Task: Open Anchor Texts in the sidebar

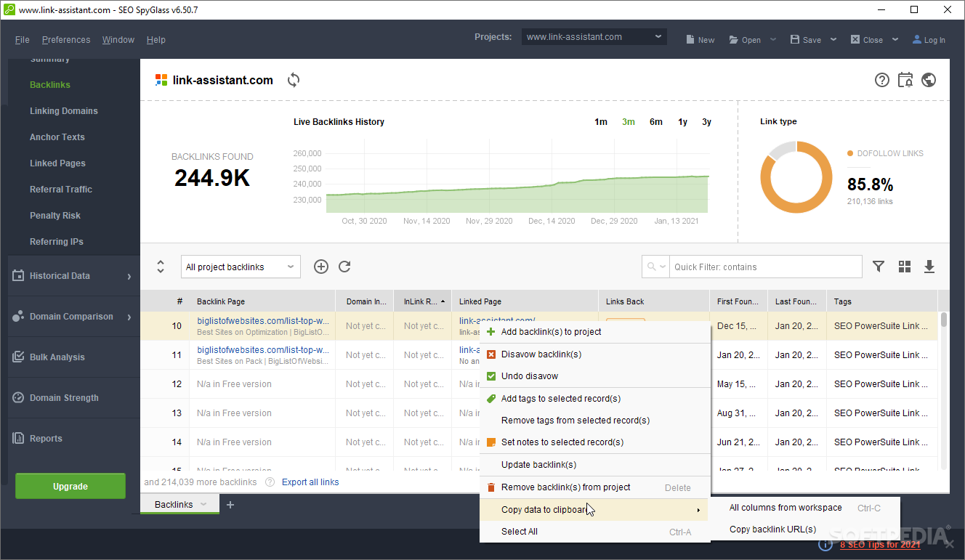Action: [x=57, y=137]
